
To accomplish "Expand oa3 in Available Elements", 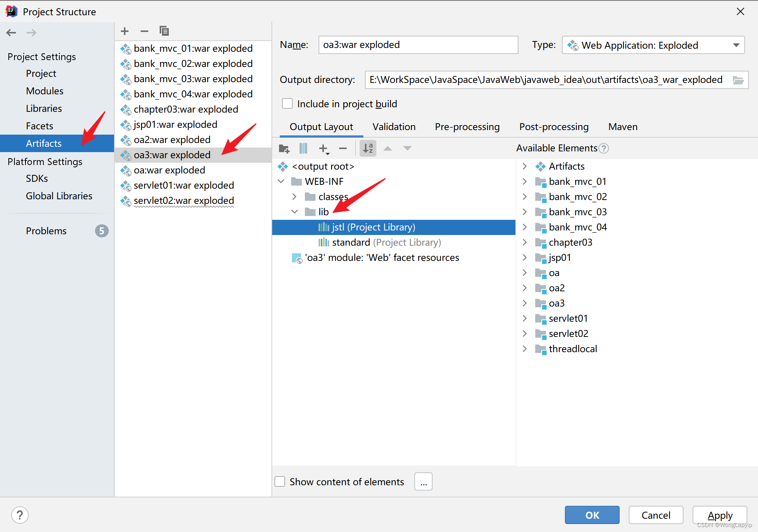I will pyautogui.click(x=525, y=303).
